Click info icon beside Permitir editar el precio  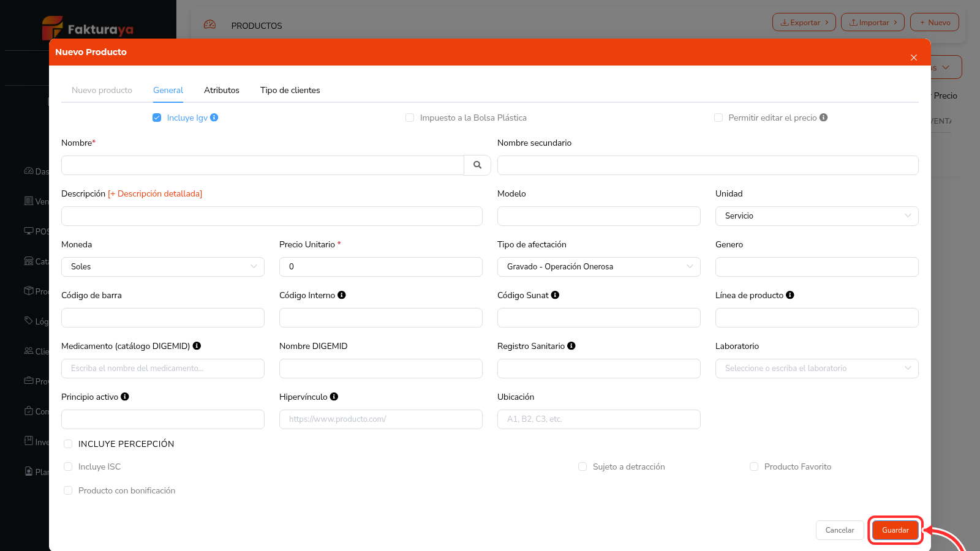(x=824, y=118)
